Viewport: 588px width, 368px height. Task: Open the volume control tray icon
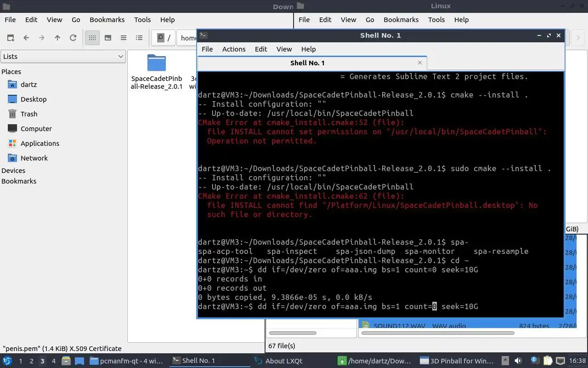click(x=518, y=361)
